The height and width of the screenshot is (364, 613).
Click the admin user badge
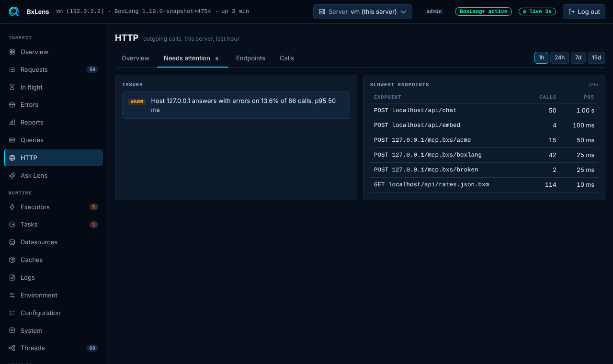(x=434, y=11)
